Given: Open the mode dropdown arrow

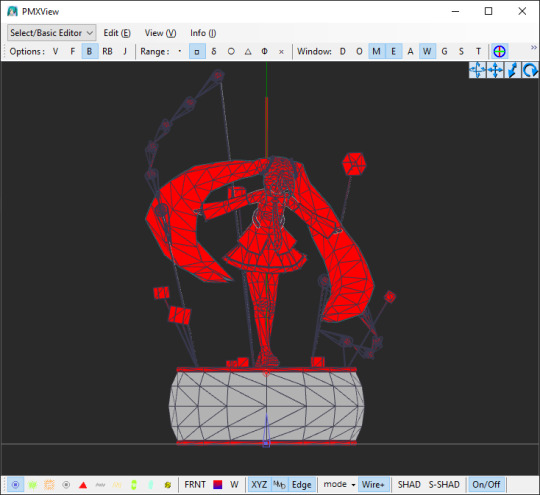Looking at the screenshot, I should [353, 485].
